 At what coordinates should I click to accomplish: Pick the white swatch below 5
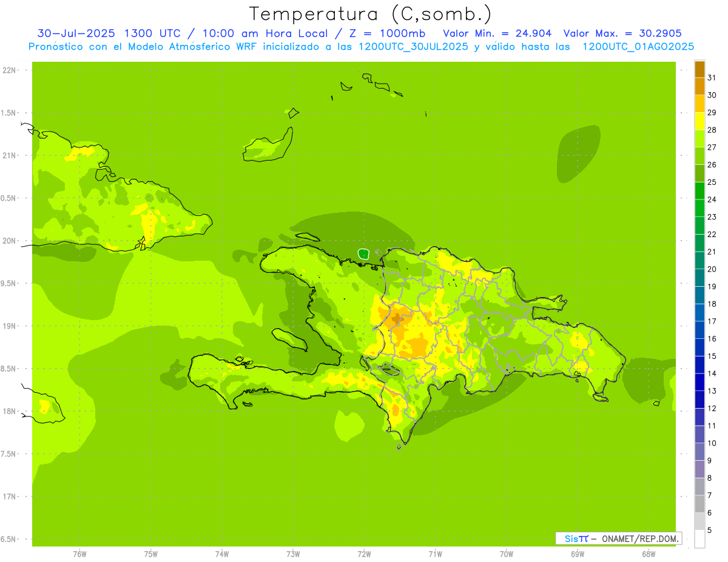pyautogui.click(x=699, y=539)
